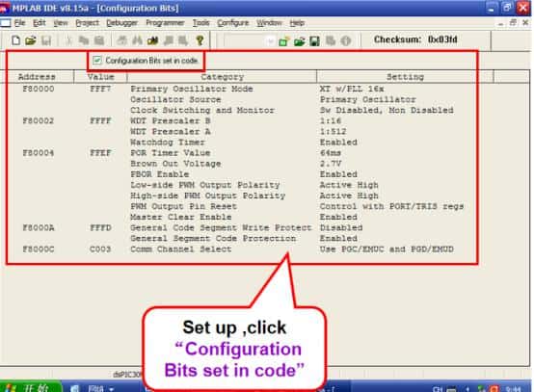
Task: Click General Segment Code Protection category
Action: (213, 238)
